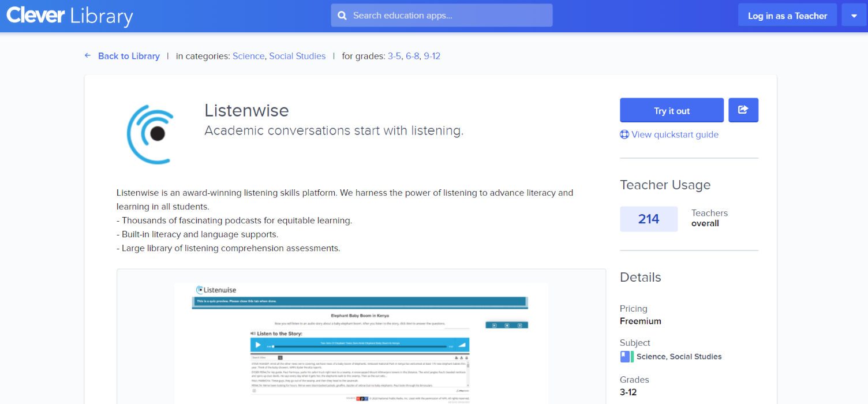Click the tagline about academic conversations
This screenshot has height=404, width=868.
click(x=334, y=131)
